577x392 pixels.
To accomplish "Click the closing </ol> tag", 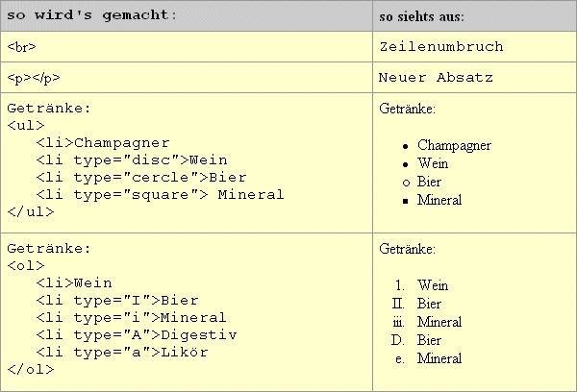I will coord(31,369).
